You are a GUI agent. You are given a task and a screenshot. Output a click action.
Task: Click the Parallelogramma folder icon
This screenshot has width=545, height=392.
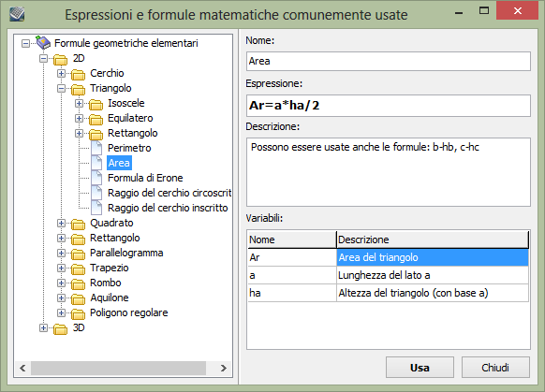(78, 254)
